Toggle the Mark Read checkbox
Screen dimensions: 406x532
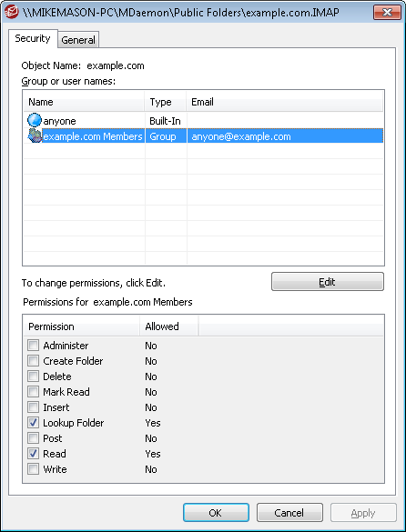click(x=34, y=392)
